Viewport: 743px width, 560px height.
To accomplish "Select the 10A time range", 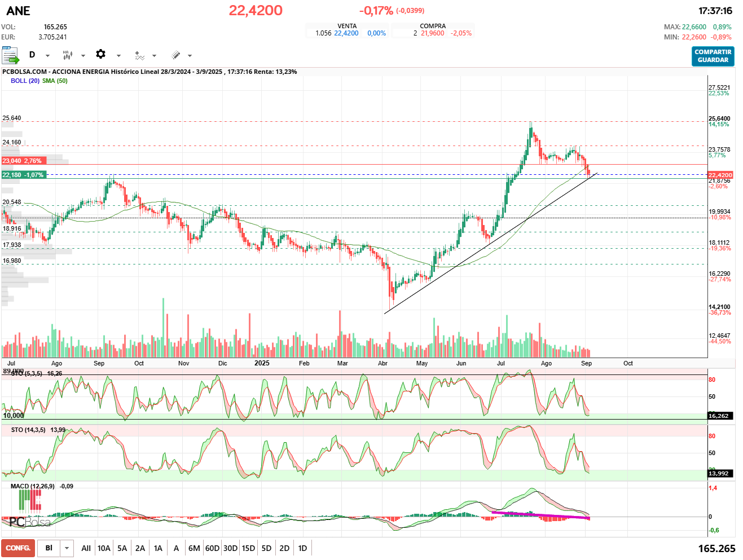I will (x=104, y=548).
